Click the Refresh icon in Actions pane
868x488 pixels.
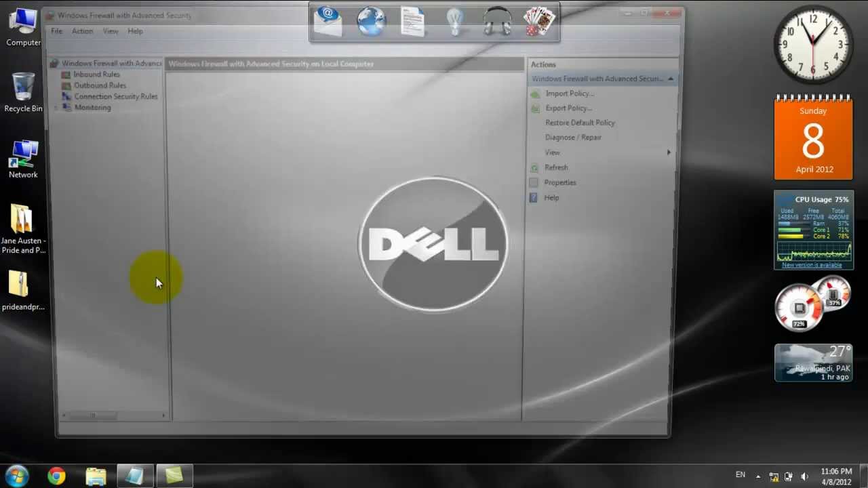tap(534, 167)
